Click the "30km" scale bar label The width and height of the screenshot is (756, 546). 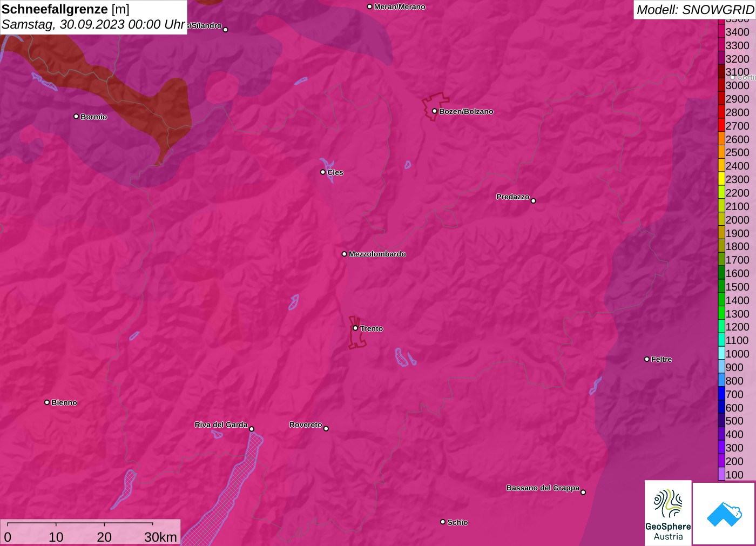[160, 537]
